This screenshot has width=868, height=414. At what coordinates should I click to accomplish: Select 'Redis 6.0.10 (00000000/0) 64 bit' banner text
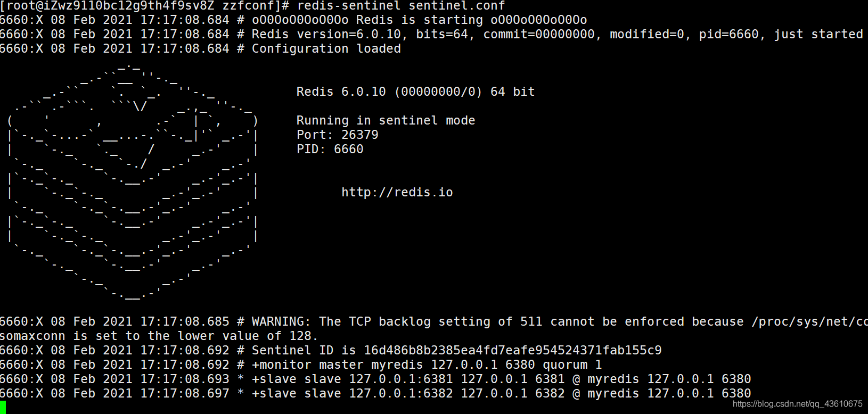click(x=415, y=92)
